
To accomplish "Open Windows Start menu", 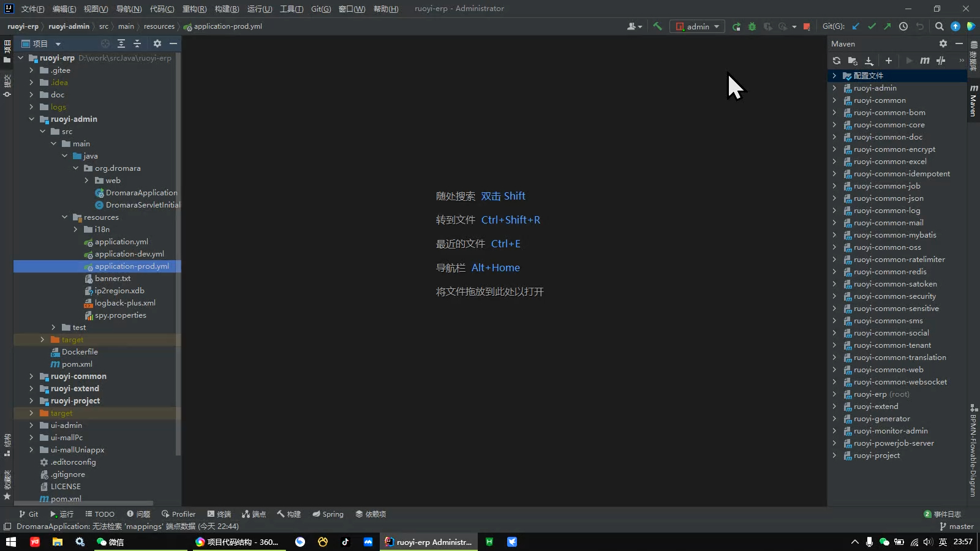I will click(11, 542).
